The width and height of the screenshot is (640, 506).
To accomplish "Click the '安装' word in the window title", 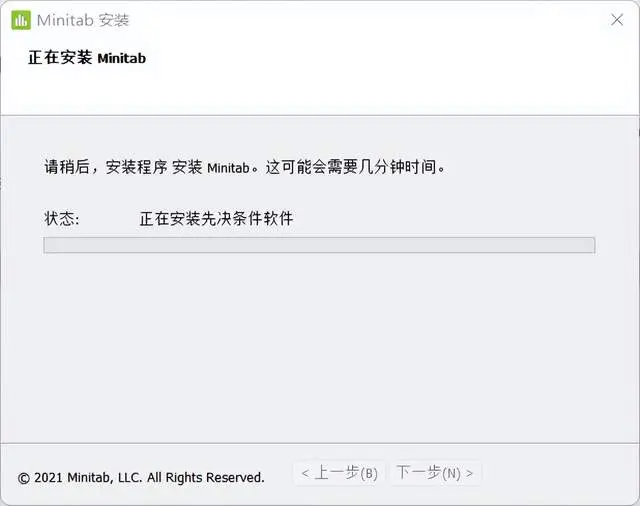I will 114,20.
